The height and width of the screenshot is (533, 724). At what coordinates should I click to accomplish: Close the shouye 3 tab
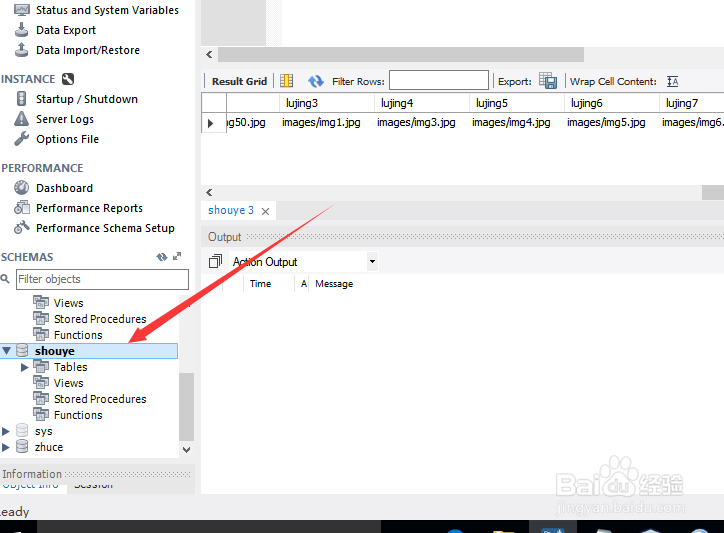pos(265,211)
